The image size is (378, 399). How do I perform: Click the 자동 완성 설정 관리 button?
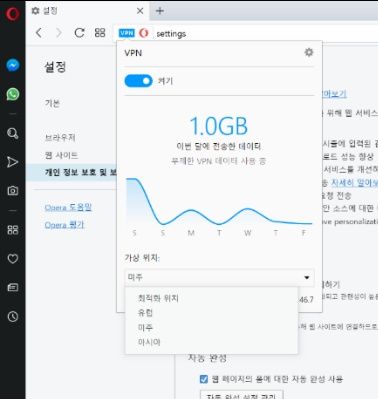click(x=241, y=395)
